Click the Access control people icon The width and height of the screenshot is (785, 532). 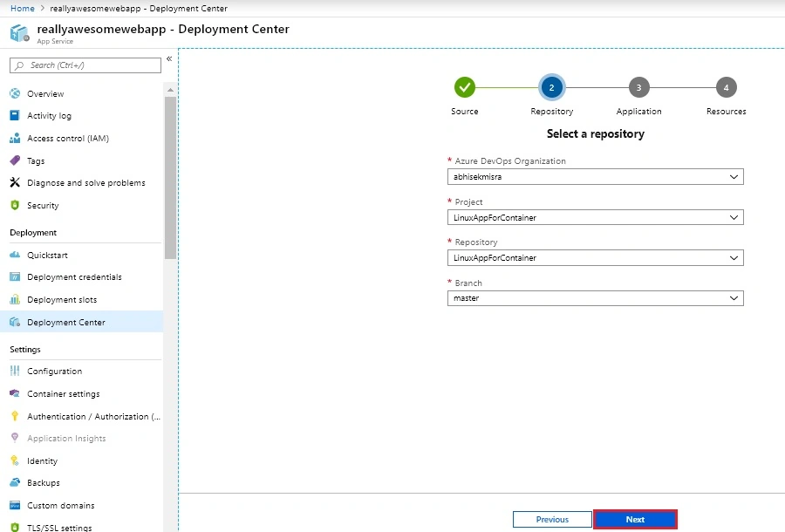(x=15, y=138)
